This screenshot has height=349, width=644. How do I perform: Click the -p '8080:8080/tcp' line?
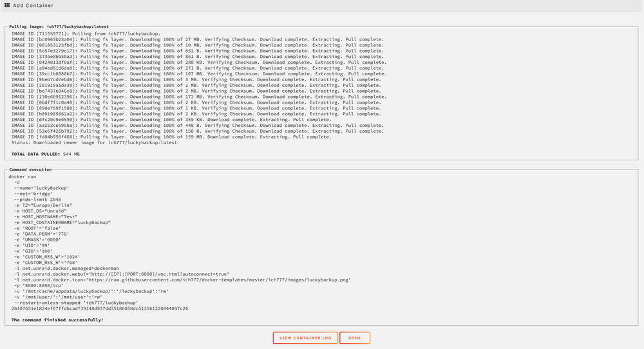pos(39,286)
